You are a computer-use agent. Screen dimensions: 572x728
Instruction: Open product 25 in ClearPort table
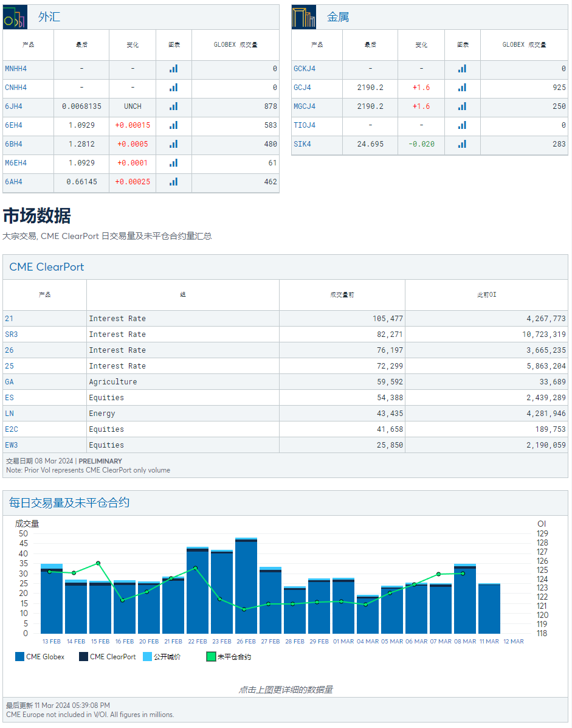point(9,366)
